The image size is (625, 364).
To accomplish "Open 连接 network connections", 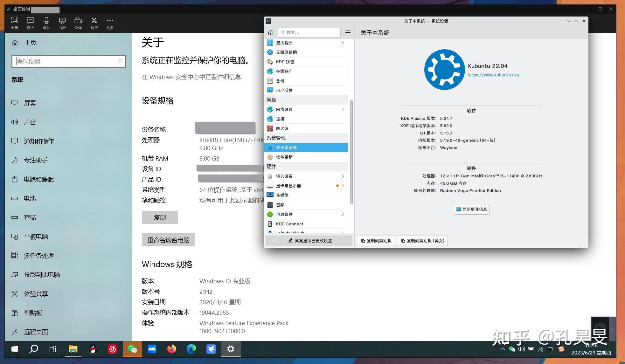I will coord(306,119).
